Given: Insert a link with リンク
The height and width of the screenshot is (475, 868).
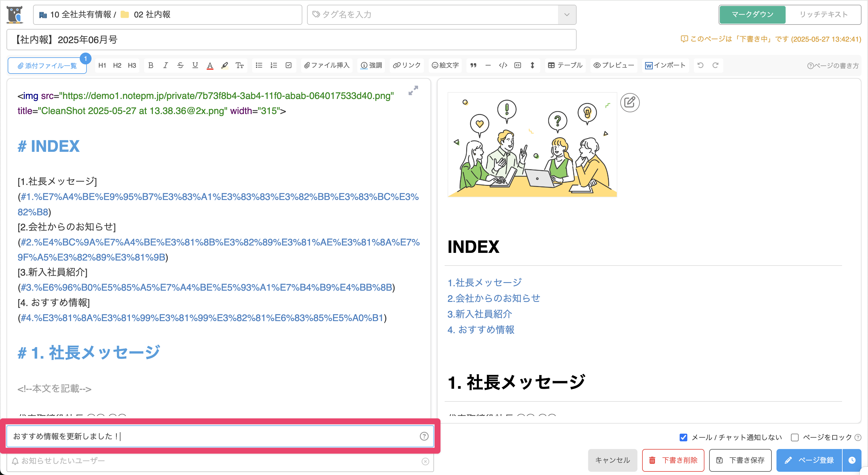Looking at the screenshot, I should tap(407, 65).
